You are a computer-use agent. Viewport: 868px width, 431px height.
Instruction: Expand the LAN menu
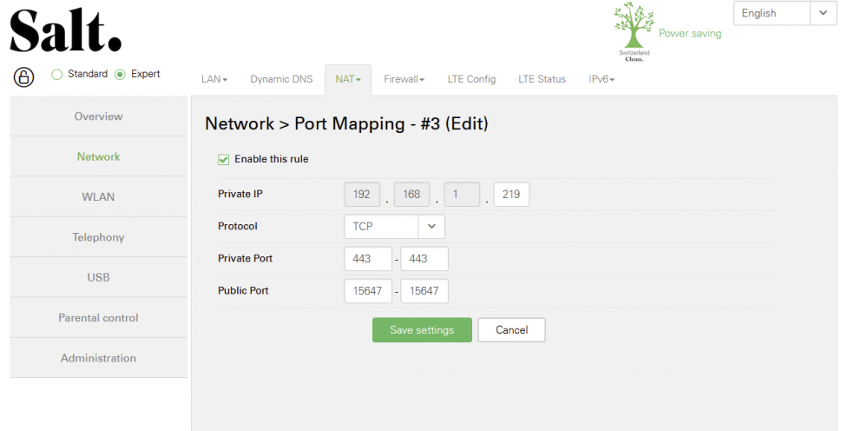coord(214,79)
